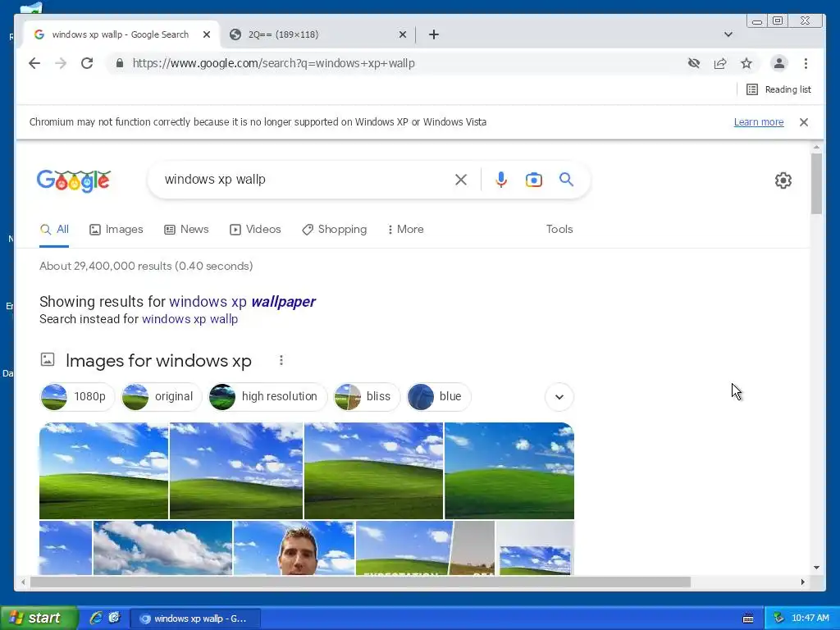Reload the current page
Screen dimensions: 840x630
[87, 63]
